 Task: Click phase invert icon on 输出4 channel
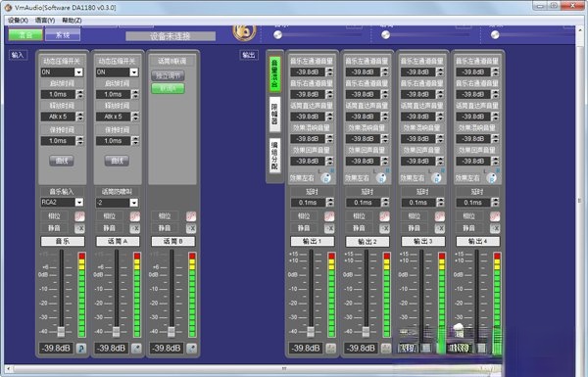495,216
